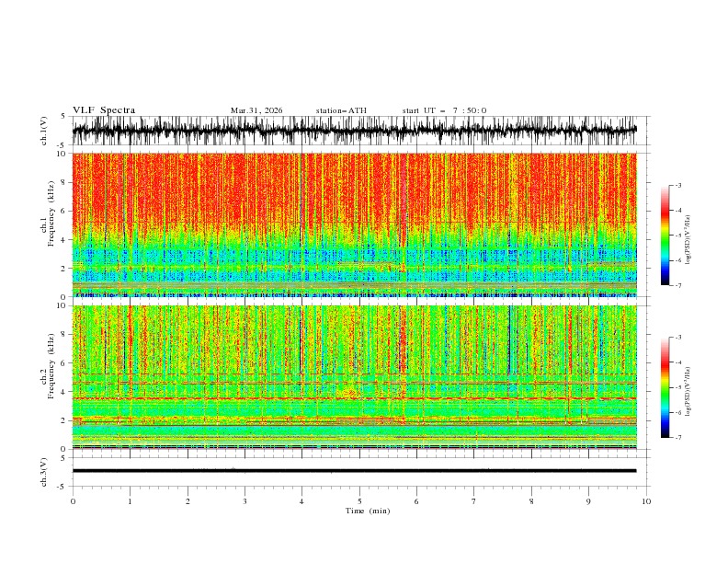Click the ch.1 voltage waveform trace
This screenshot has height=563, width=728.
[354, 131]
